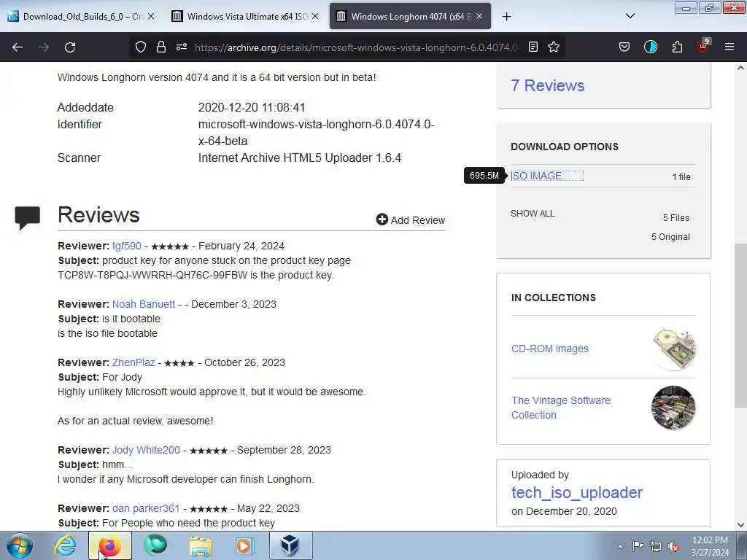The height and width of the screenshot is (560, 747).
Task: Open the dark mode extension icon
Action: point(650,47)
